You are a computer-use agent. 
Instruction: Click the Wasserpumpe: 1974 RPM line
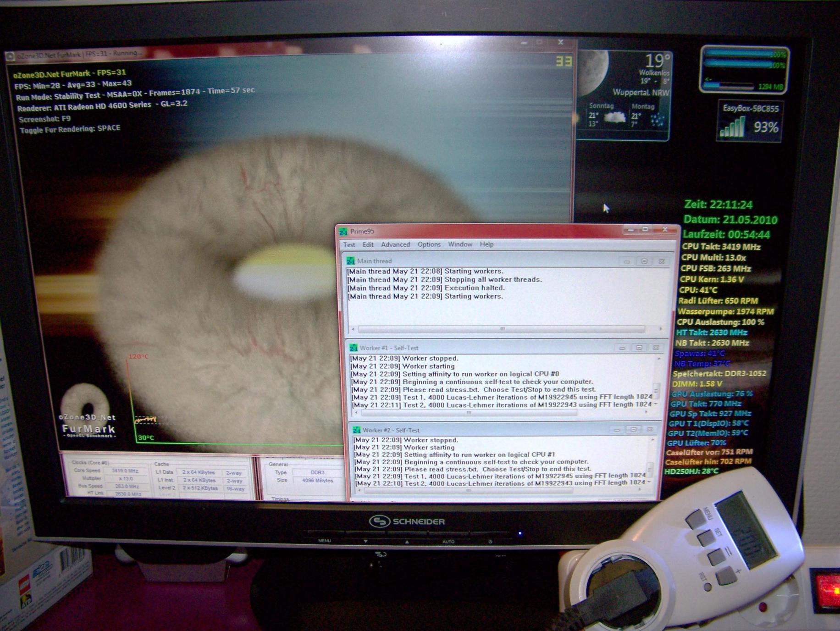pyautogui.click(x=725, y=312)
